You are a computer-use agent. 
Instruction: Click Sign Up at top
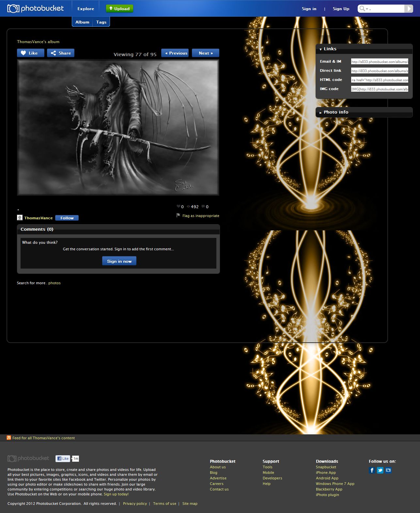(341, 9)
